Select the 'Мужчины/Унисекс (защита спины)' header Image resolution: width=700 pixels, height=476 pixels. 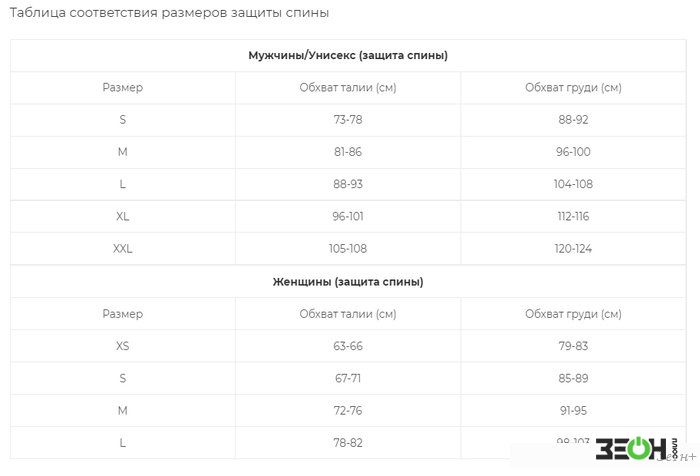pyautogui.click(x=348, y=55)
